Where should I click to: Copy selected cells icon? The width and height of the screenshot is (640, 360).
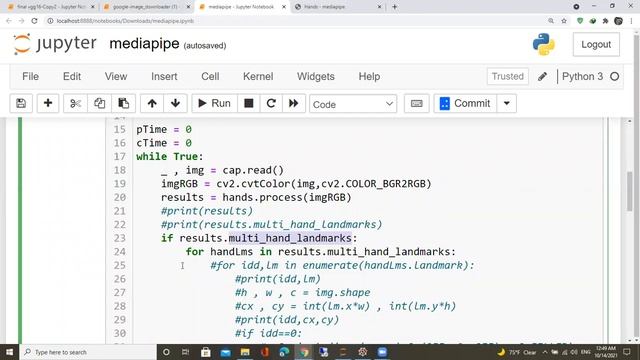pyautogui.click(x=99, y=104)
